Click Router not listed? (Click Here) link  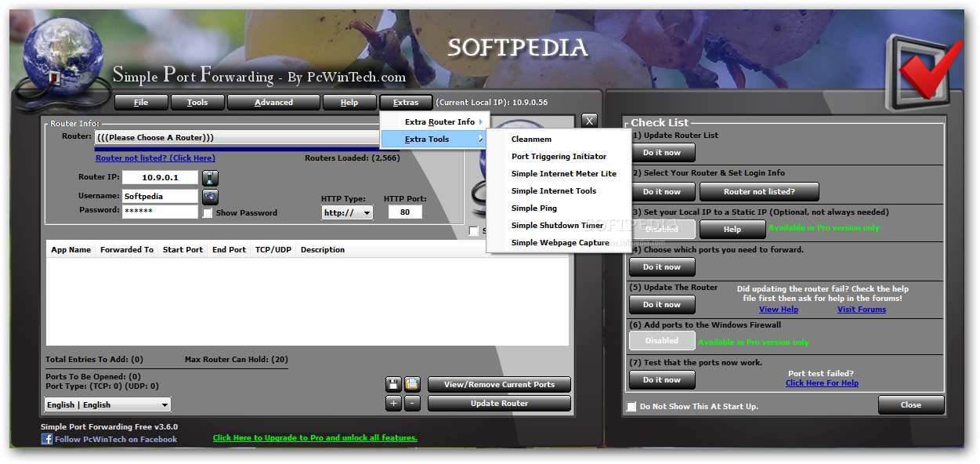pos(155,158)
